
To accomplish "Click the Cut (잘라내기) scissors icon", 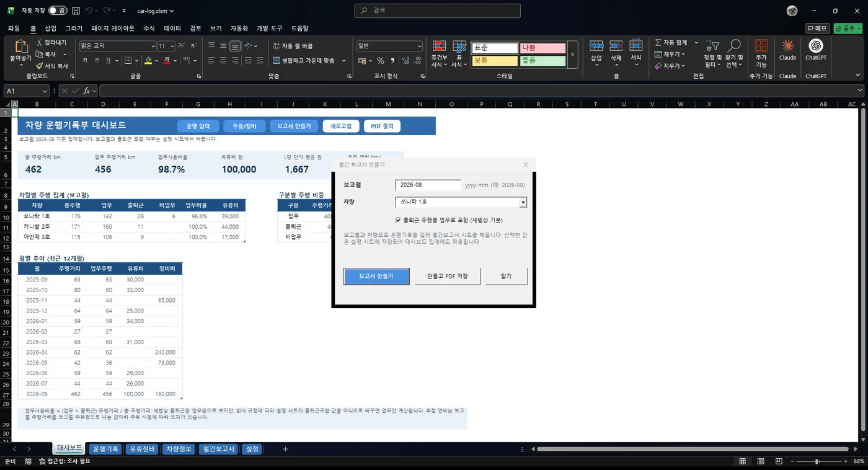I will click(x=39, y=43).
